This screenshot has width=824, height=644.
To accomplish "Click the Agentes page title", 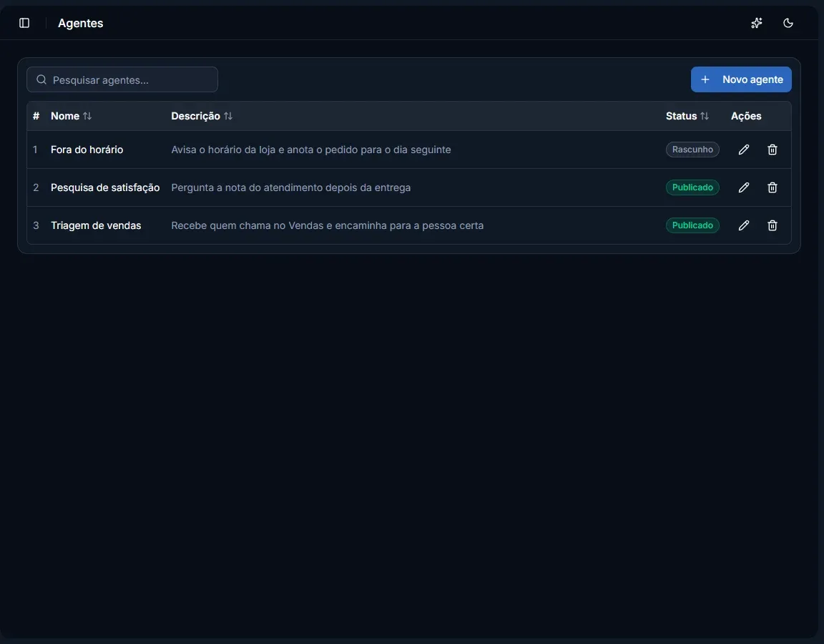I will (x=80, y=23).
